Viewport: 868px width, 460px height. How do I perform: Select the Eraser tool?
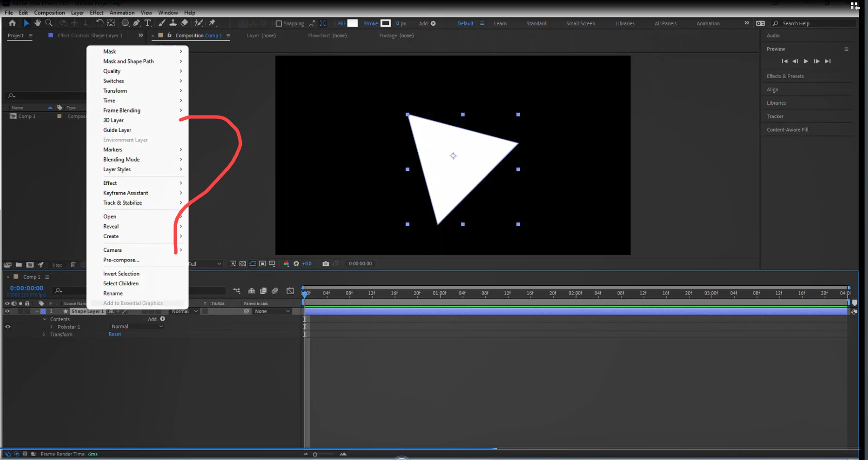tap(184, 23)
